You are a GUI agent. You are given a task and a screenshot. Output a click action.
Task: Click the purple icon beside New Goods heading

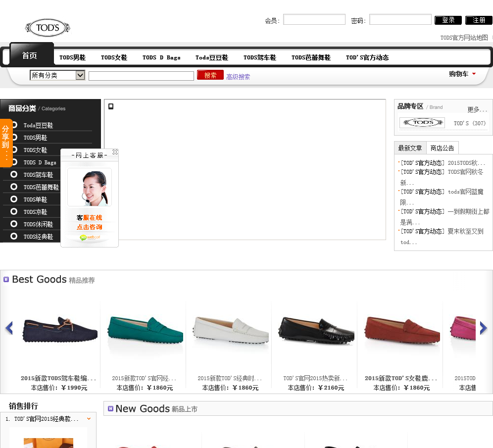(110, 408)
